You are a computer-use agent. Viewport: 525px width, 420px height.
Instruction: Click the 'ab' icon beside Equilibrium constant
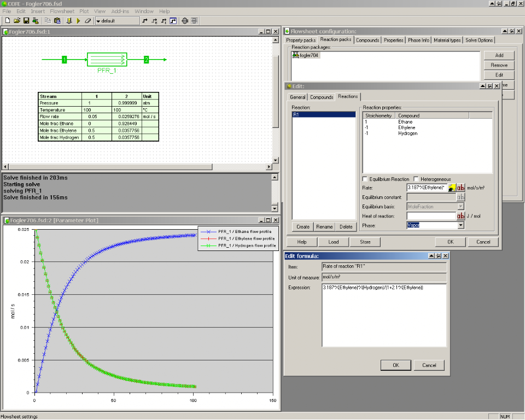pos(460,197)
